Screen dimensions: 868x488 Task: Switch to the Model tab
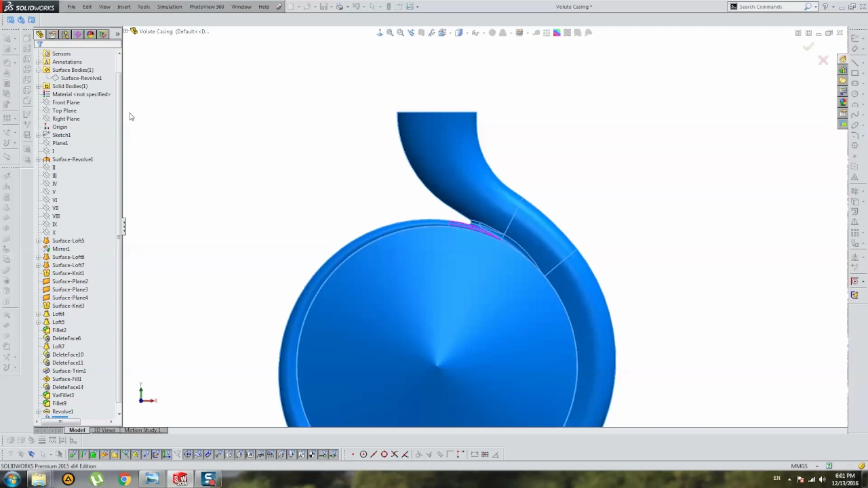(x=77, y=430)
